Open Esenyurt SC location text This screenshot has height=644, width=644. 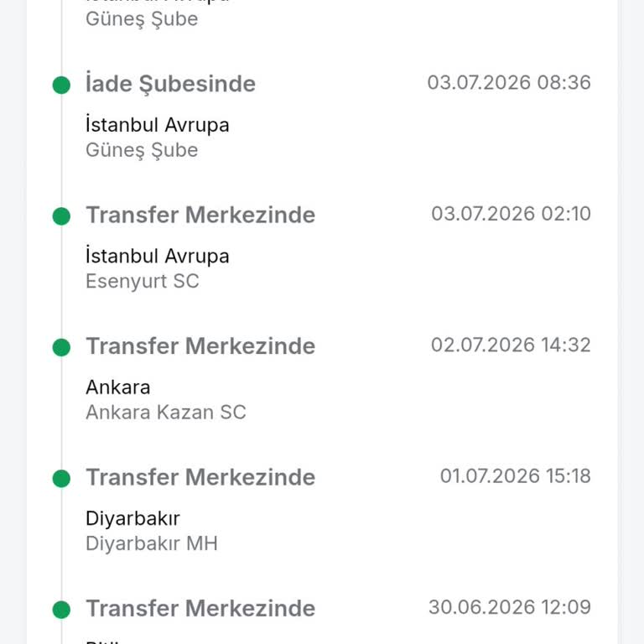click(x=142, y=282)
